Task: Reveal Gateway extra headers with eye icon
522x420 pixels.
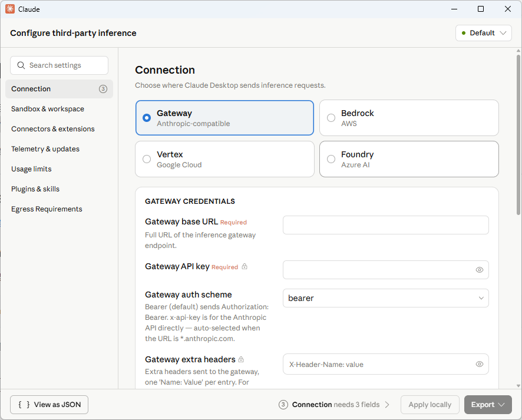Action: 480,364
